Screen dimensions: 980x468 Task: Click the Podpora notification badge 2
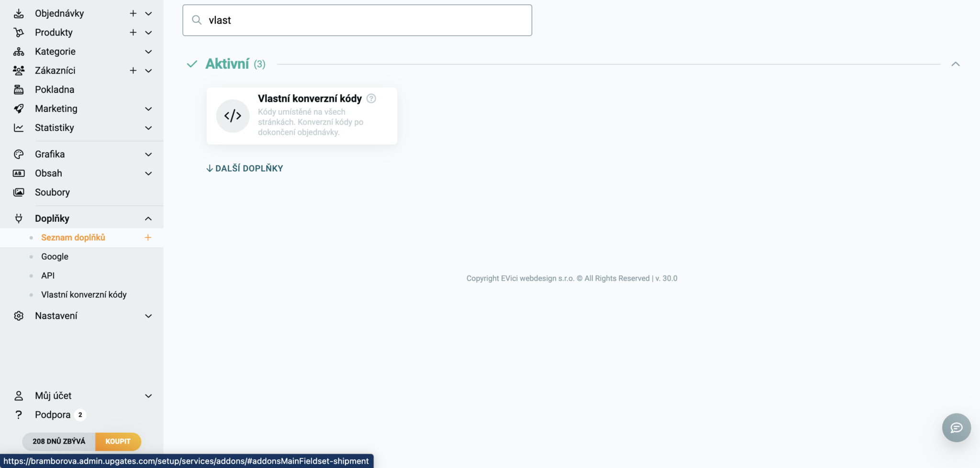pyautogui.click(x=80, y=415)
